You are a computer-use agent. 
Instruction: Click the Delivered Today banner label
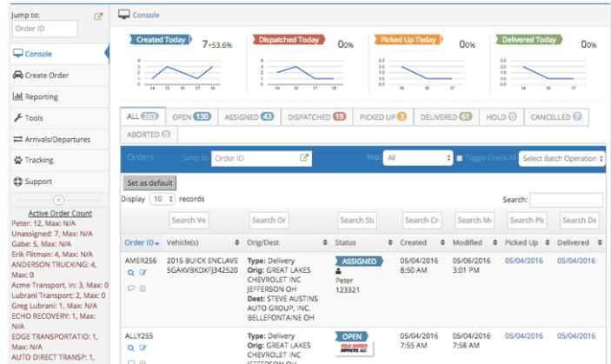tap(528, 39)
